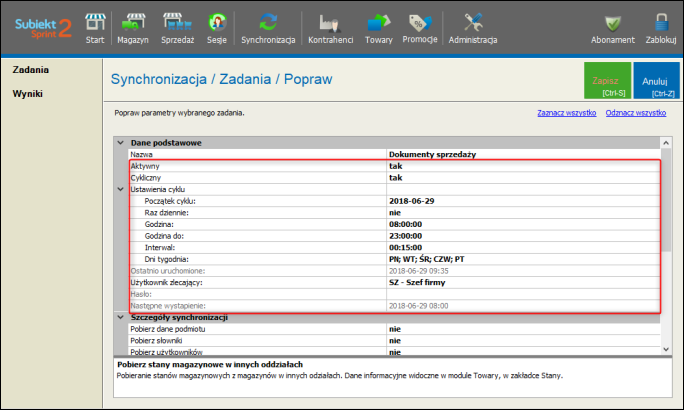The height and width of the screenshot is (410, 684).
Task: Edit the Nazwa value Dokumenty sprzedaży
Action: (523, 154)
